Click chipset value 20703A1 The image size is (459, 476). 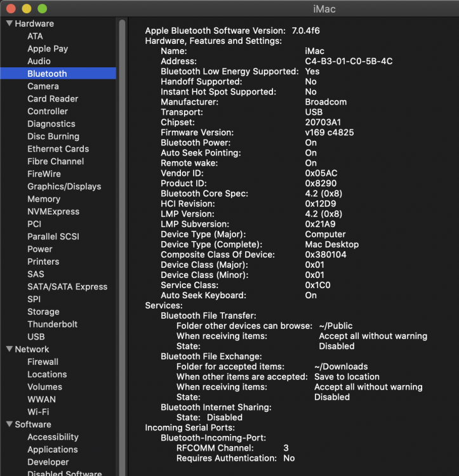[x=323, y=122]
